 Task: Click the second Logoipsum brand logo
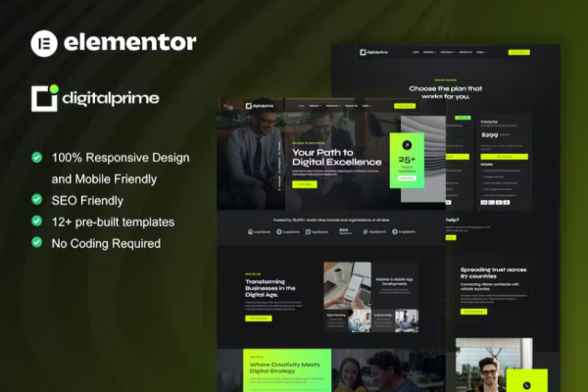point(288,232)
